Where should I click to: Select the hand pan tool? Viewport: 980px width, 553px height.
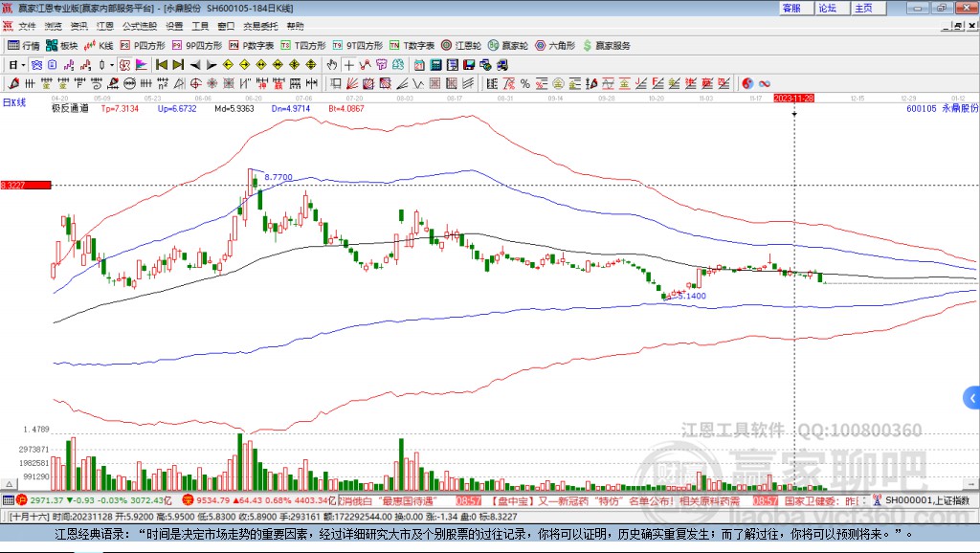(332, 65)
